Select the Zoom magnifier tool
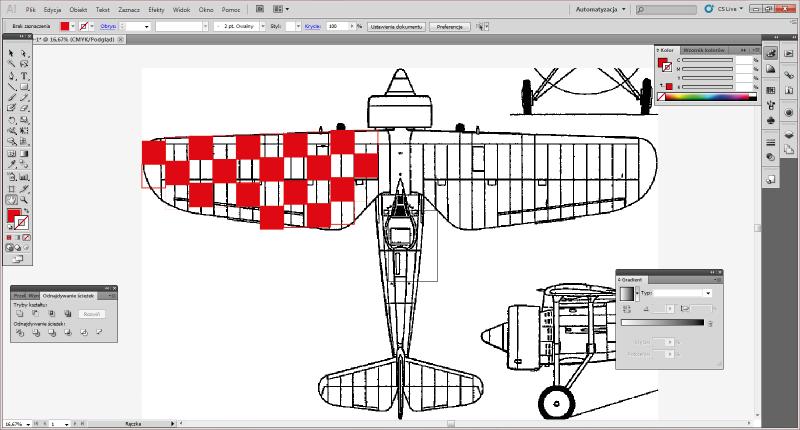800x430 pixels. pos(24,199)
